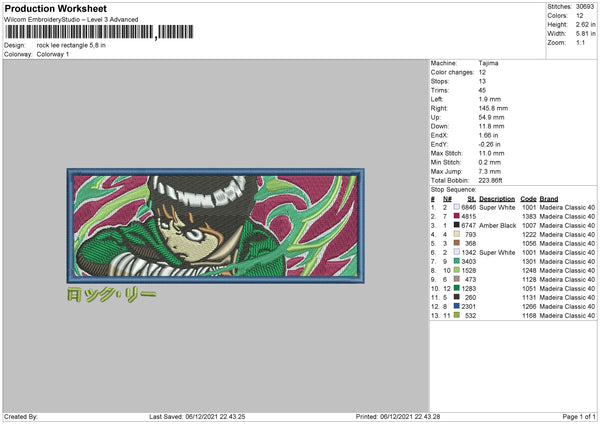
Task: Select the cream swatch for code 1222
Action: click(x=457, y=234)
